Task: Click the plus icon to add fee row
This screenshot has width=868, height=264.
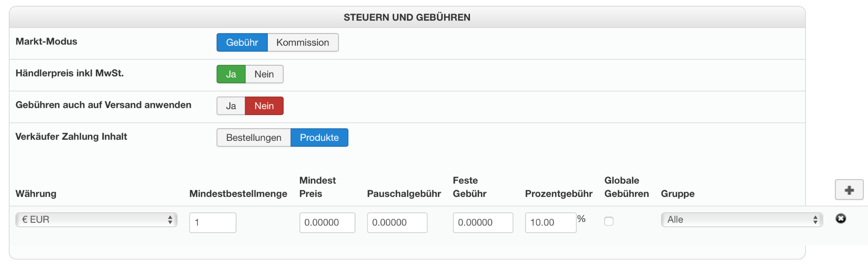Action: tap(849, 190)
